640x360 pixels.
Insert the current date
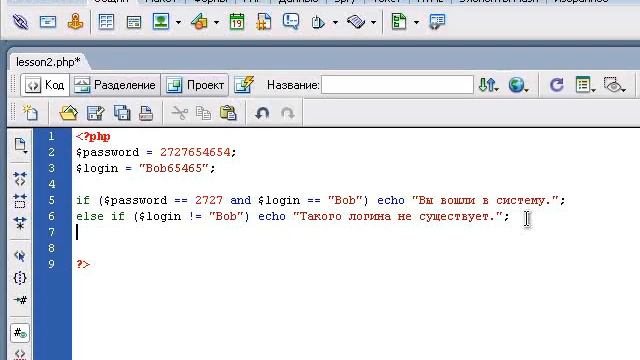(x=236, y=22)
